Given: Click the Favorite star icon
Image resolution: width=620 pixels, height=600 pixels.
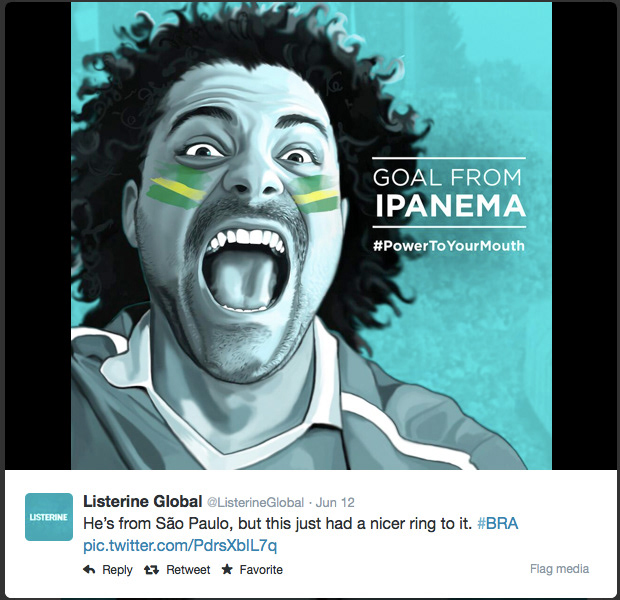Looking at the screenshot, I should point(227,569).
